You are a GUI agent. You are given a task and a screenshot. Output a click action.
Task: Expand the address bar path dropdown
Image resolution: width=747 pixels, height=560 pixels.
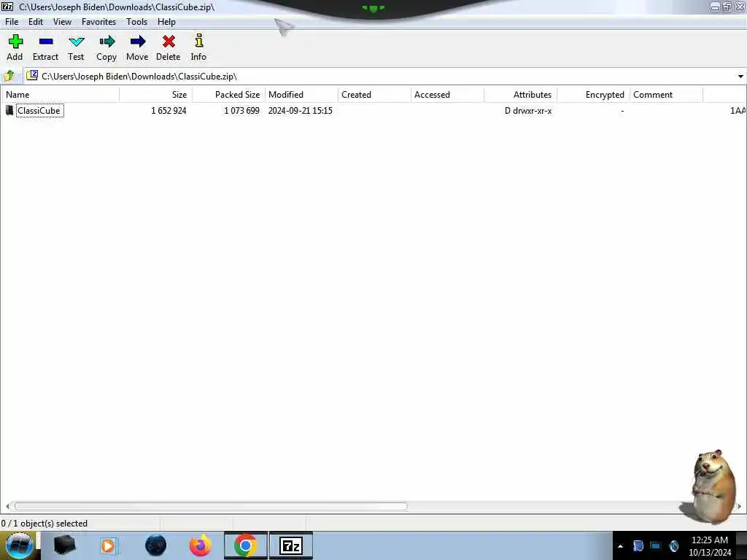coord(740,76)
